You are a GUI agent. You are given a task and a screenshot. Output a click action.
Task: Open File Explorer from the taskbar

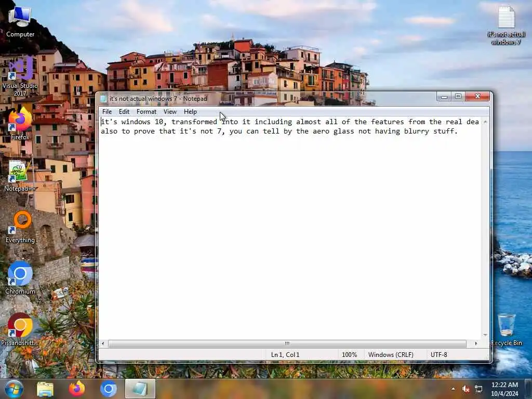click(45, 389)
